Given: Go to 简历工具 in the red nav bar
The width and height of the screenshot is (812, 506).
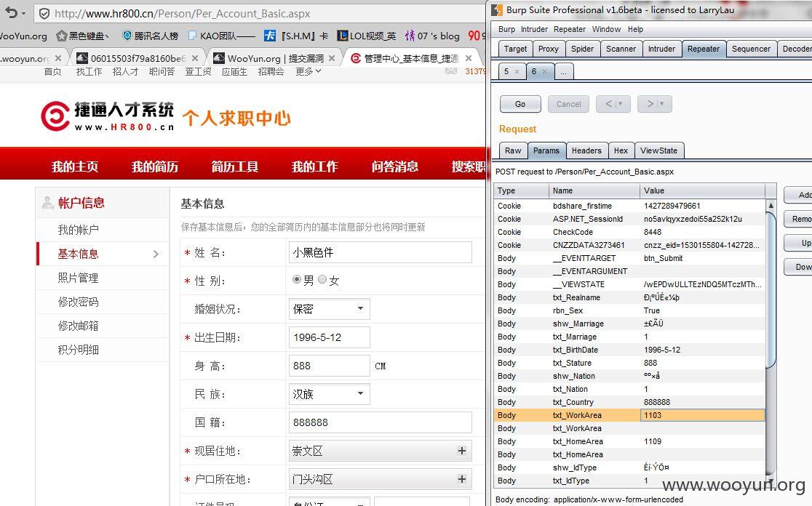Looking at the screenshot, I should 234,166.
